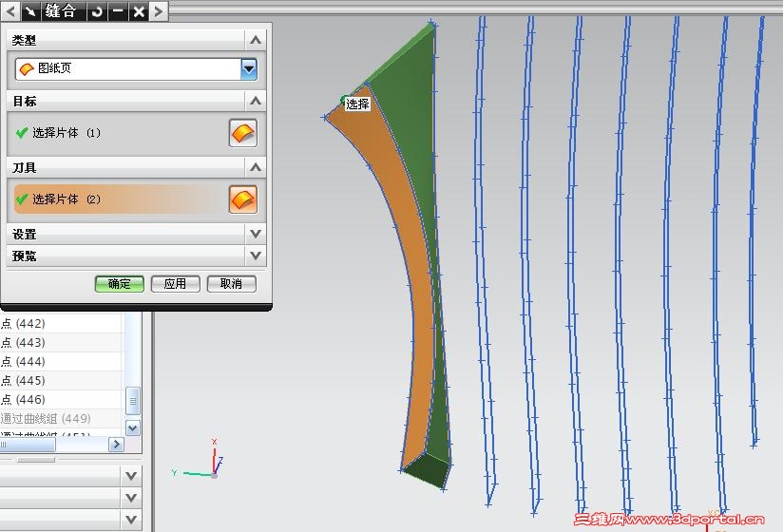
Task: Select the 选择片体 (2) tool row
Action: [119, 199]
